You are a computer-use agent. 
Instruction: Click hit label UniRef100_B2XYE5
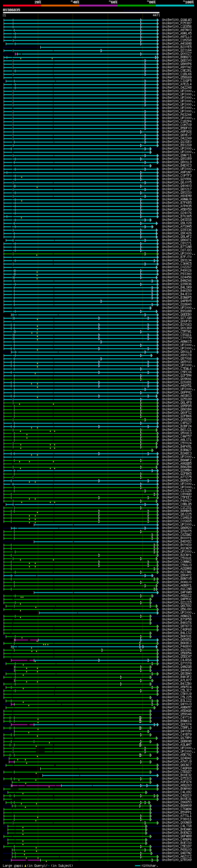[177, 47]
